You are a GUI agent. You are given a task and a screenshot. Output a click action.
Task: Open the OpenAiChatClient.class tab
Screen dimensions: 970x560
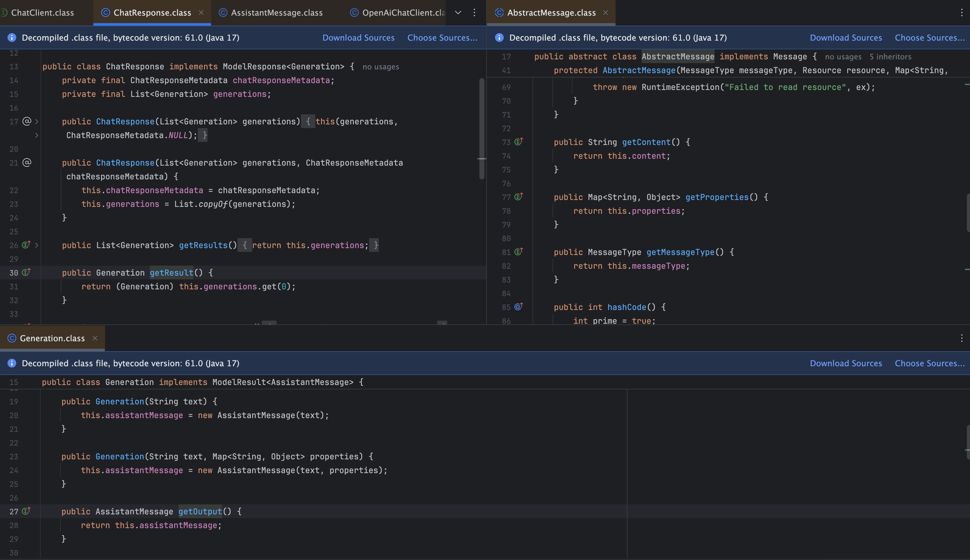(x=403, y=13)
